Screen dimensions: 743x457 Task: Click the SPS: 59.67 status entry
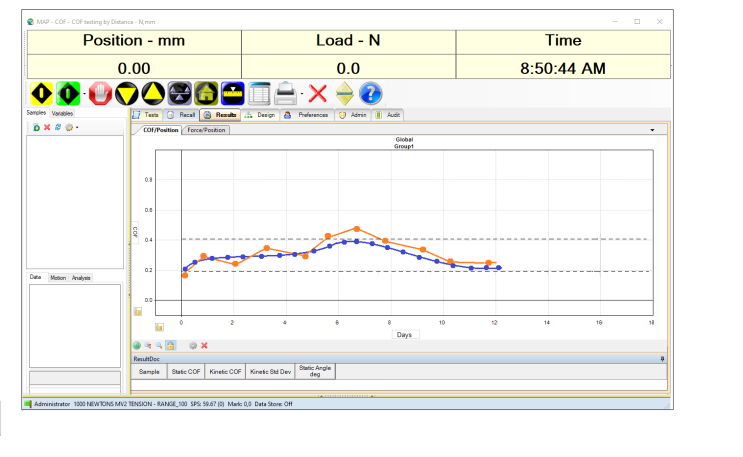point(207,404)
